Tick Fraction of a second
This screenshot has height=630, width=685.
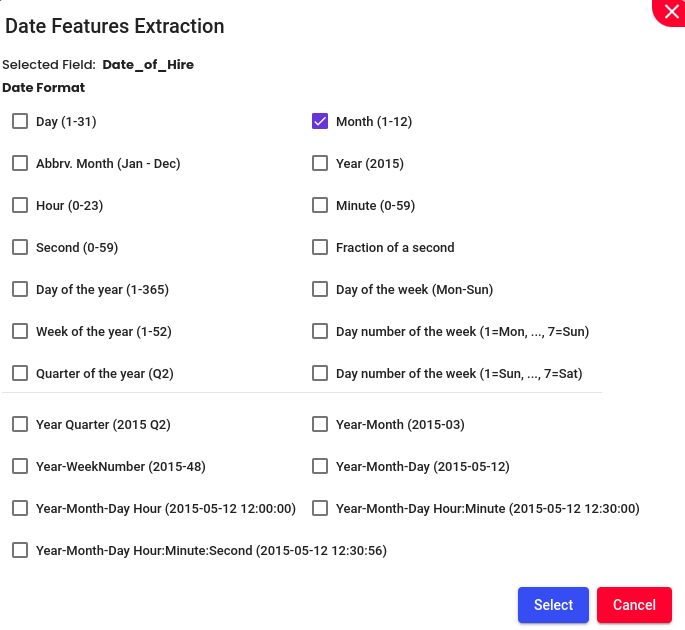(320, 247)
